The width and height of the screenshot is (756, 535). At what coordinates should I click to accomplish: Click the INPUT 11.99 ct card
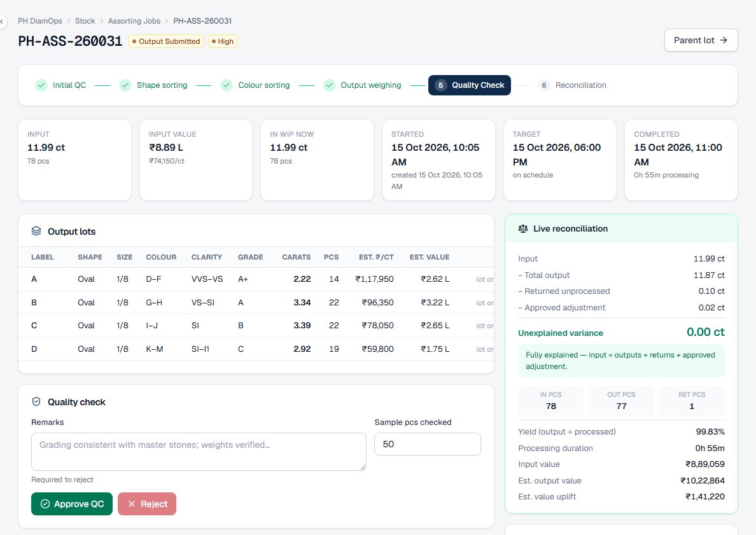[x=74, y=160]
